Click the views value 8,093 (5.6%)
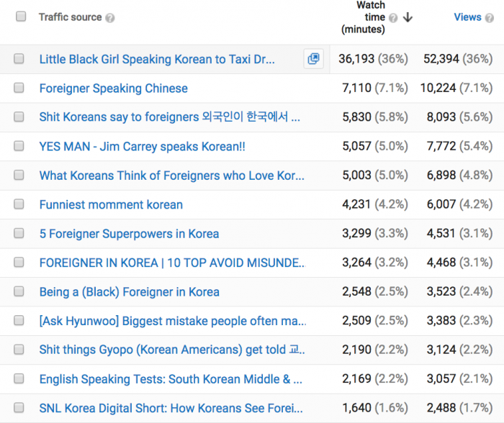 pos(459,117)
